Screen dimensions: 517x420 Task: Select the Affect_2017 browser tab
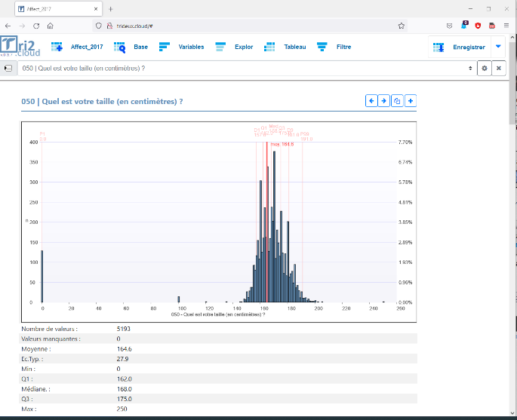pos(58,9)
